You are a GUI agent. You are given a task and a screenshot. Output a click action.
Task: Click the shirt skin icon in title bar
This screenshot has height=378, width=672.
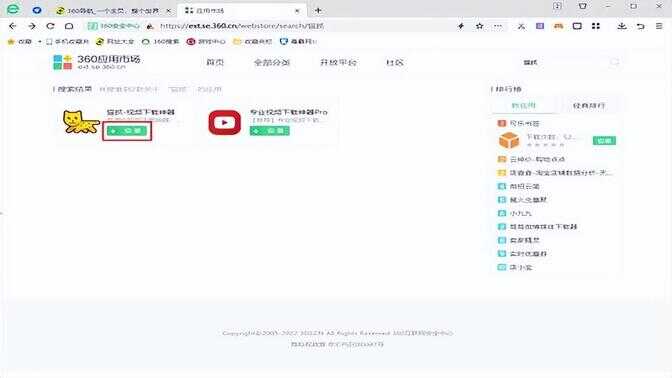(583, 6)
